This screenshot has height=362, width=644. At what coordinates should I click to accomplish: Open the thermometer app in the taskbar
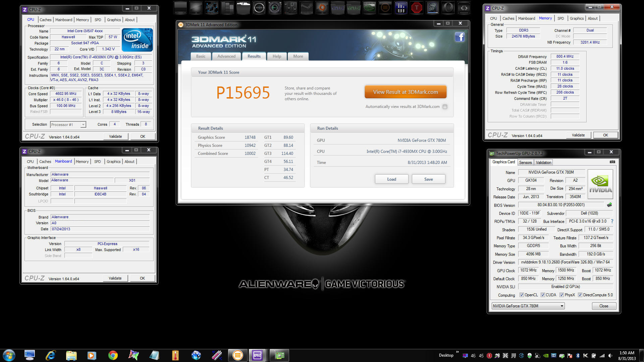pos(175,355)
